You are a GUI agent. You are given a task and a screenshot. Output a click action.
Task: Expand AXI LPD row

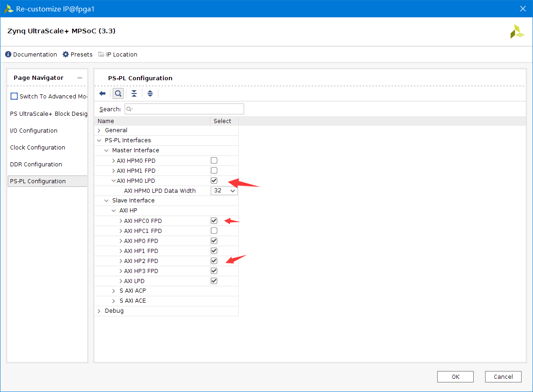tap(120, 281)
